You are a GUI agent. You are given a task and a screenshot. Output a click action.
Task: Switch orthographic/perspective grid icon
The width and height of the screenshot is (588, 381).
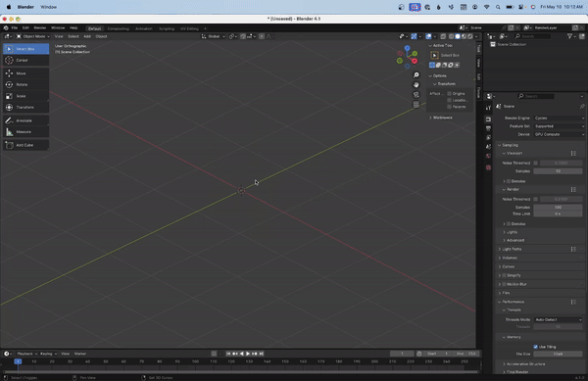click(416, 105)
